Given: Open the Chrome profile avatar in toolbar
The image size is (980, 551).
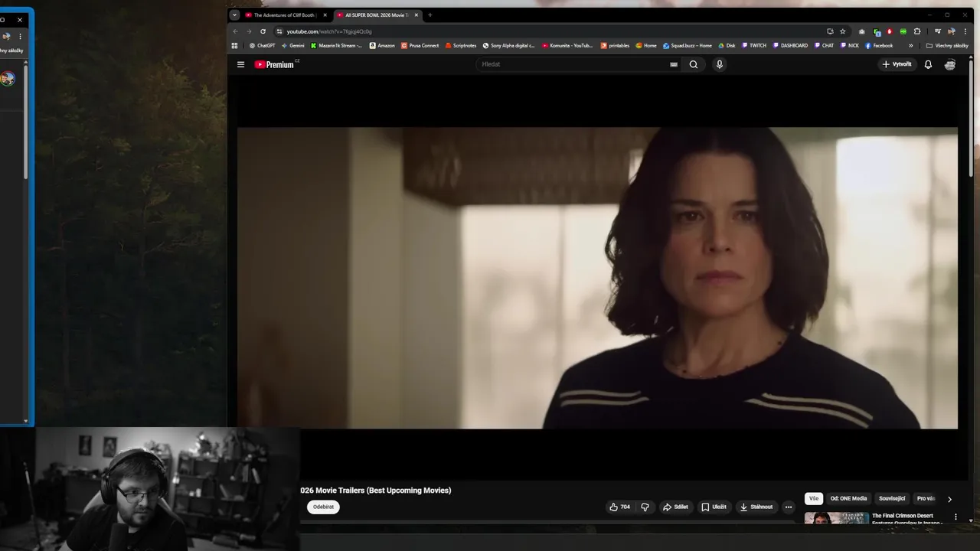Looking at the screenshot, I should click(952, 31).
